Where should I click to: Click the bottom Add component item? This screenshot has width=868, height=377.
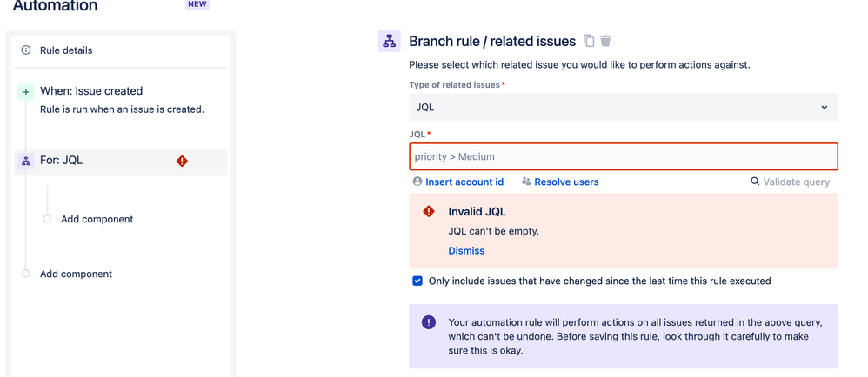pos(76,274)
